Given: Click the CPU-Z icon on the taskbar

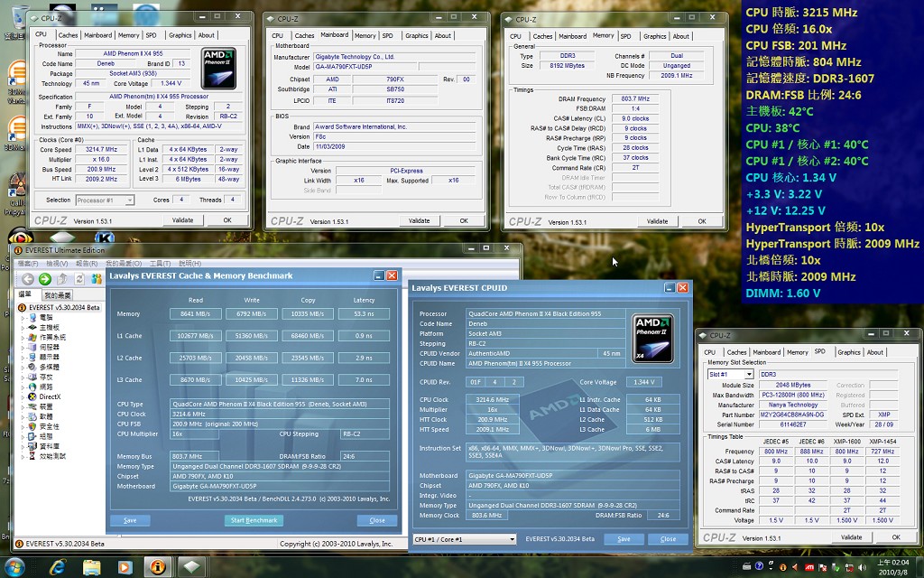Looking at the screenshot, I should [x=191, y=567].
